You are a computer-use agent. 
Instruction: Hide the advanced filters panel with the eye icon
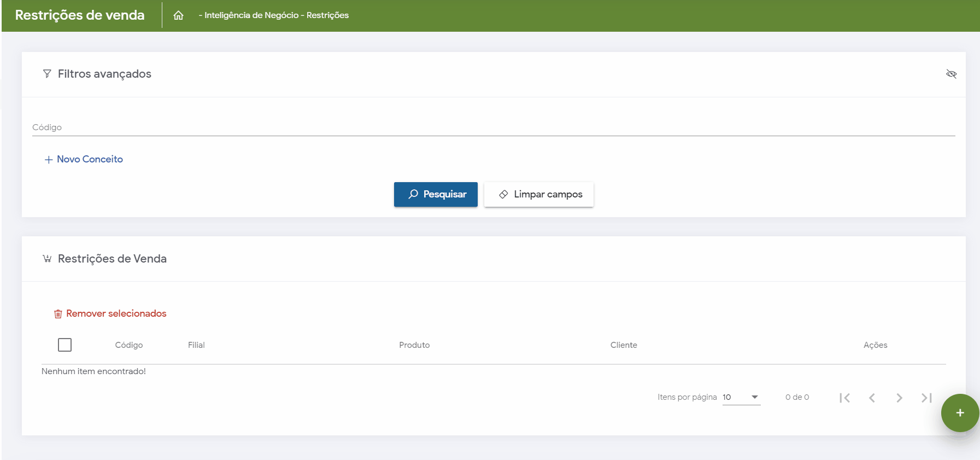951,74
